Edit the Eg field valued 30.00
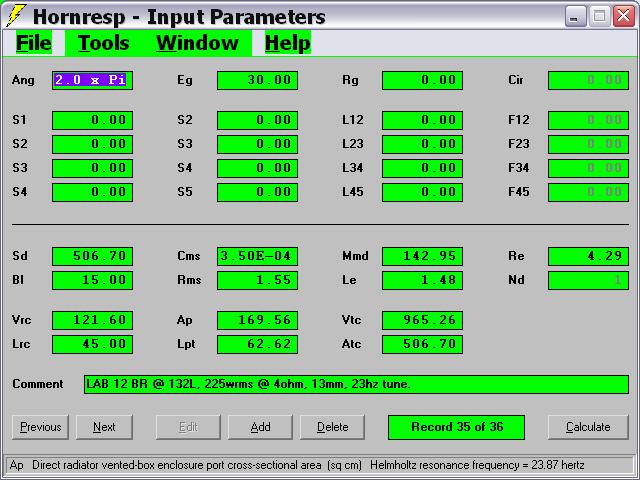 [x=257, y=80]
